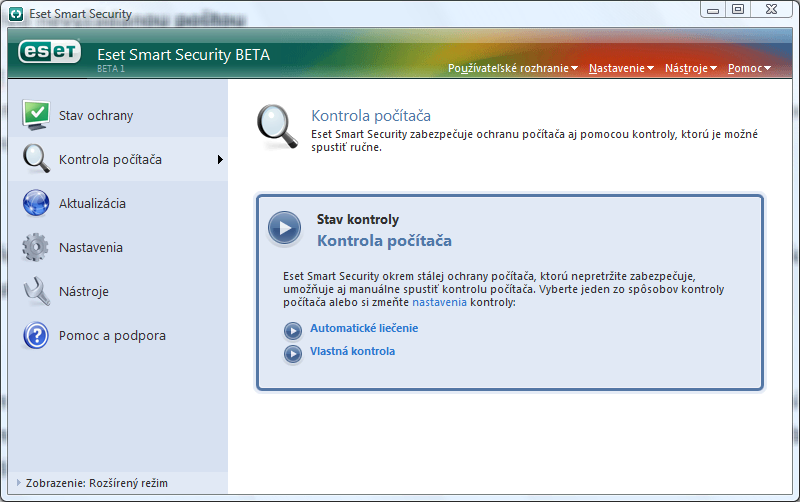Open Pomoc a podpora section

click(118, 336)
